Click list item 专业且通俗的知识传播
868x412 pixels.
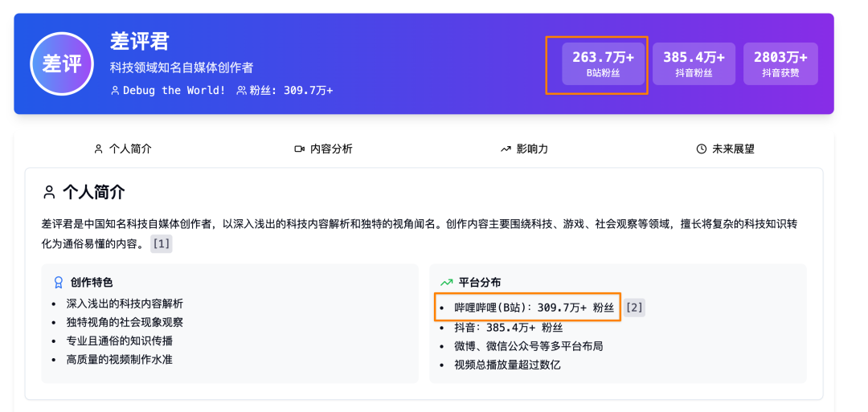tap(119, 341)
